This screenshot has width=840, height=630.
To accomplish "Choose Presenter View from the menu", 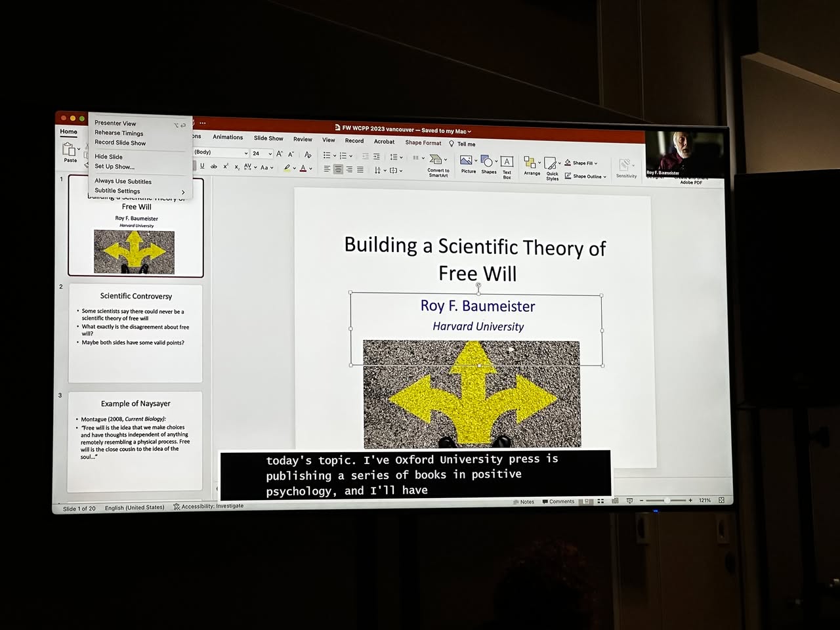I will tap(115, 123).
